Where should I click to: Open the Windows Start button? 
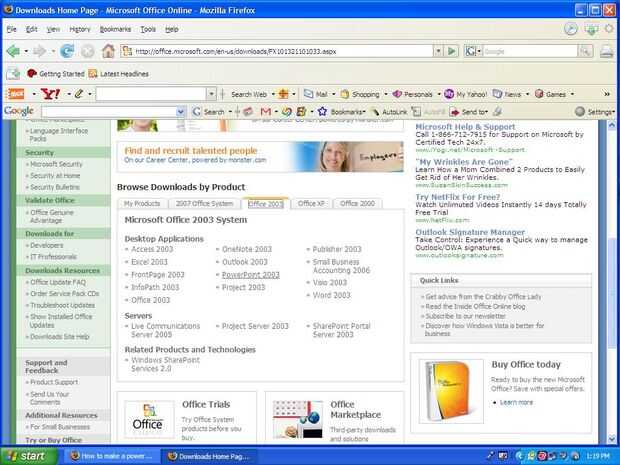29,456
